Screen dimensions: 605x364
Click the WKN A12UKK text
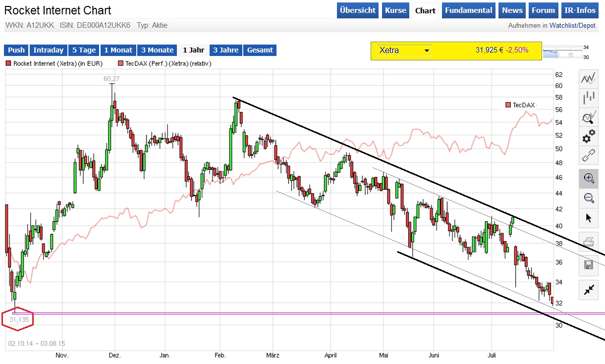click(30, 25)
